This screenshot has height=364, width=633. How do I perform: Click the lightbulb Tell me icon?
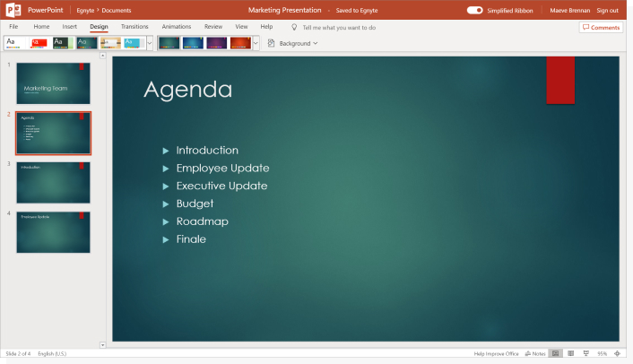coord(294,28)
